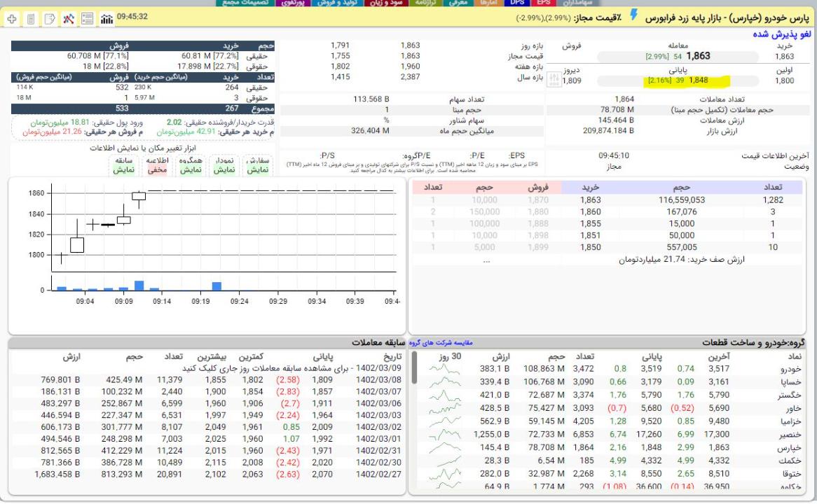Click the document arrow icon in the top toolbar
817x504 pixels.
click(50, 18)
